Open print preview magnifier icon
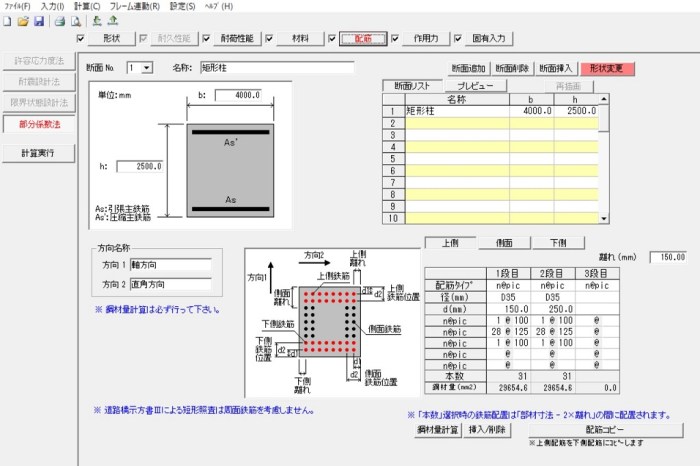Screen dimensions: 700x466 point(76,21)
